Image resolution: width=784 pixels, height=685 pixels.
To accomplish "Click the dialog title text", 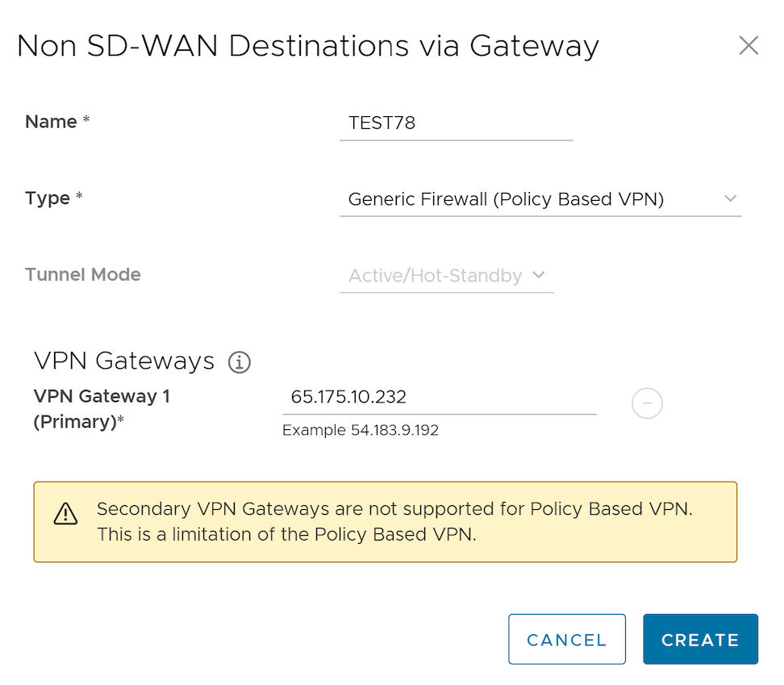I will click(307, 45).
